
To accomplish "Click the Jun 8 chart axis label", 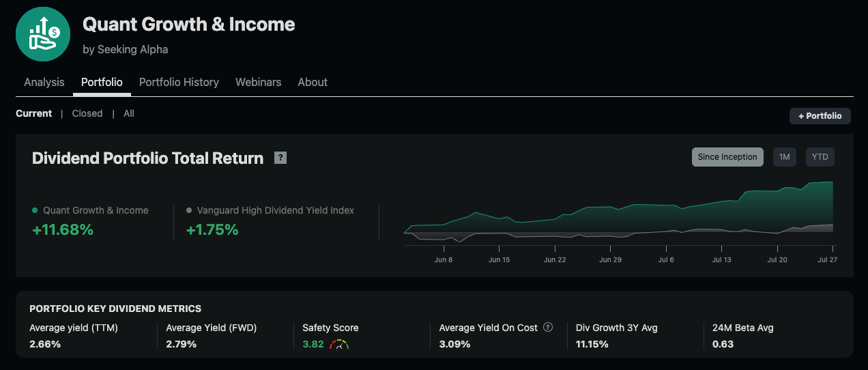I will click(444, 260).
